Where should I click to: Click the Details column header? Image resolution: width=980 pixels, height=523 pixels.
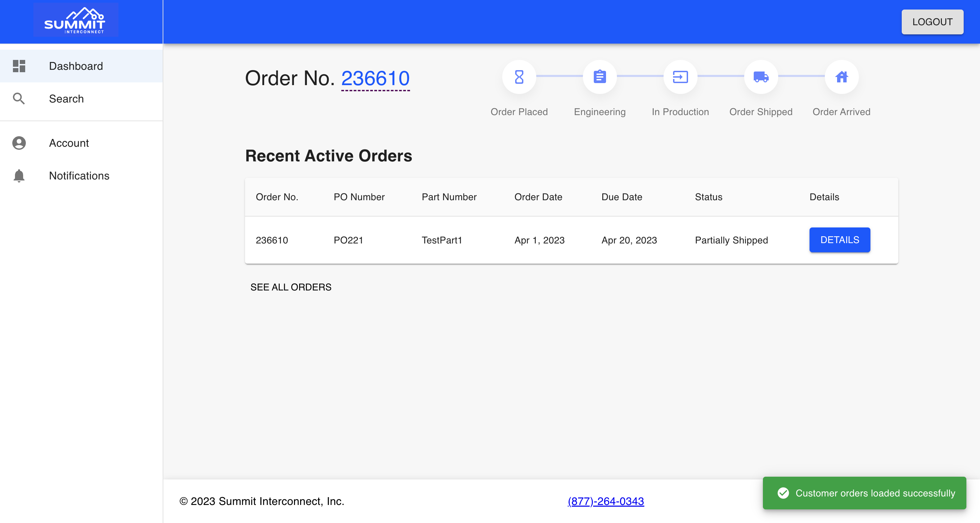point(824,197)
